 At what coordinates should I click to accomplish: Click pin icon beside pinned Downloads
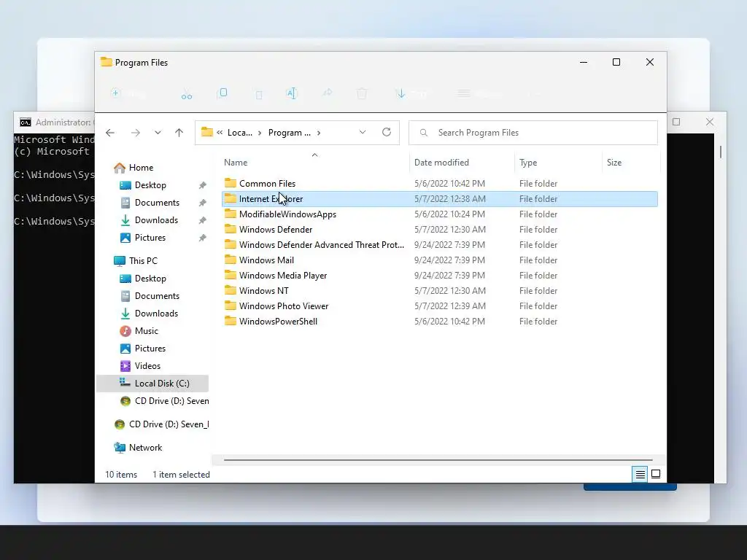coord(203,220)
